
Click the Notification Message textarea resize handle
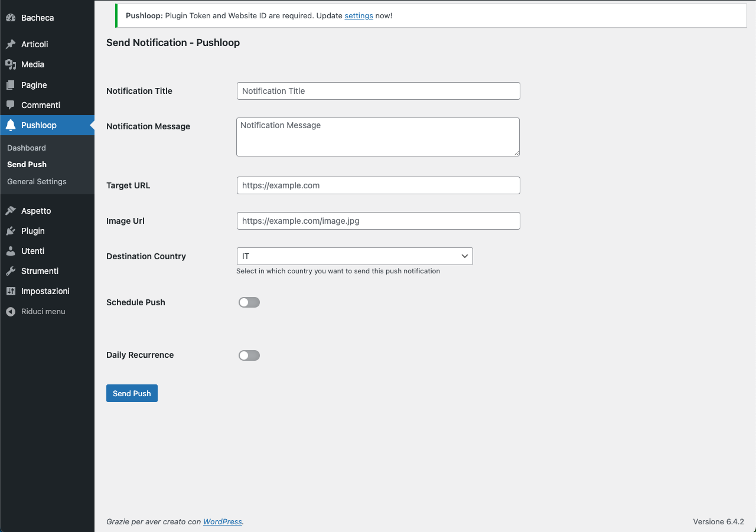click(x=516, y=152)
